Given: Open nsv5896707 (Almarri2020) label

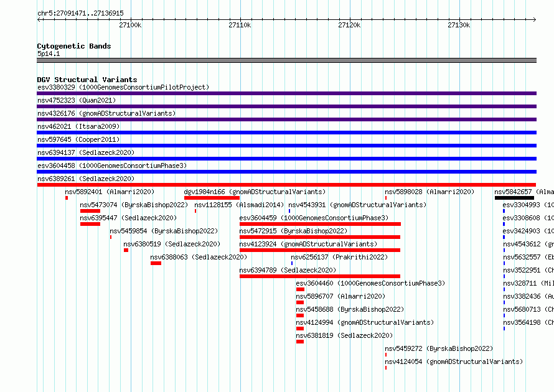Looking at the screenshot, I should (340, 296).
